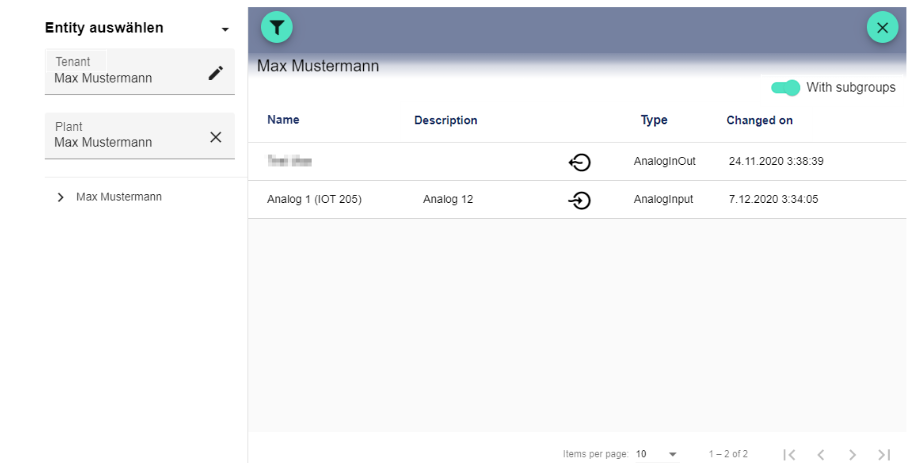Go to first page of results

point(789,455)
